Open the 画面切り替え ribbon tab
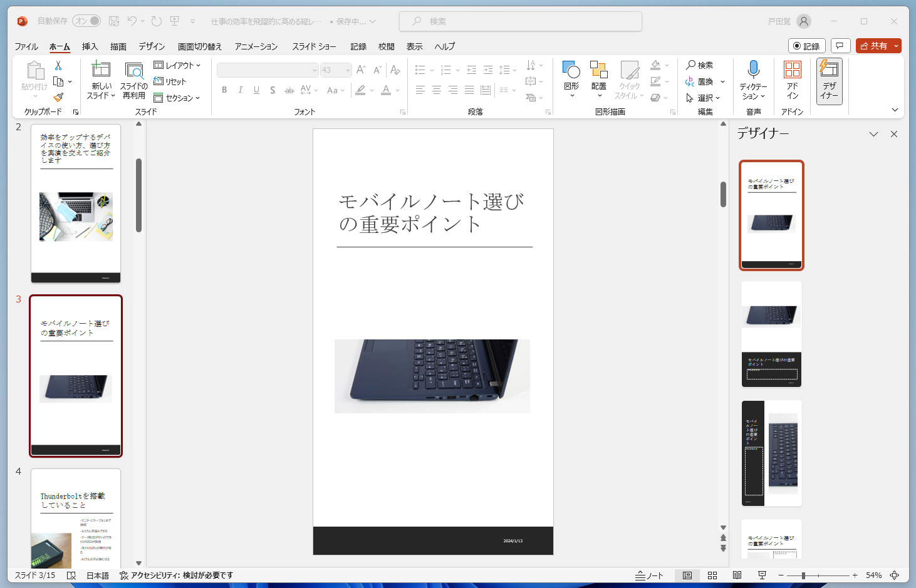This screenshot has height=588, width=916. [x=200, y=46]
